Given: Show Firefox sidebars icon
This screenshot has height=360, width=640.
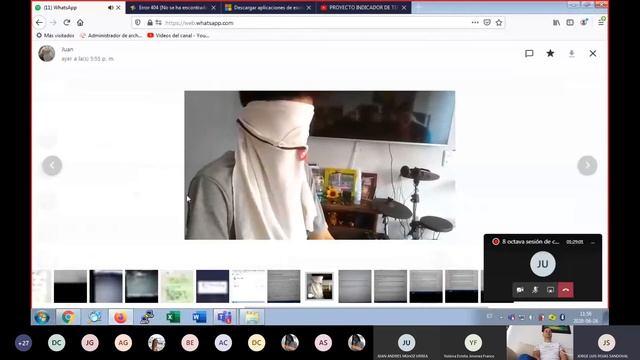Looking at the screenshot, I should point(570,22).
